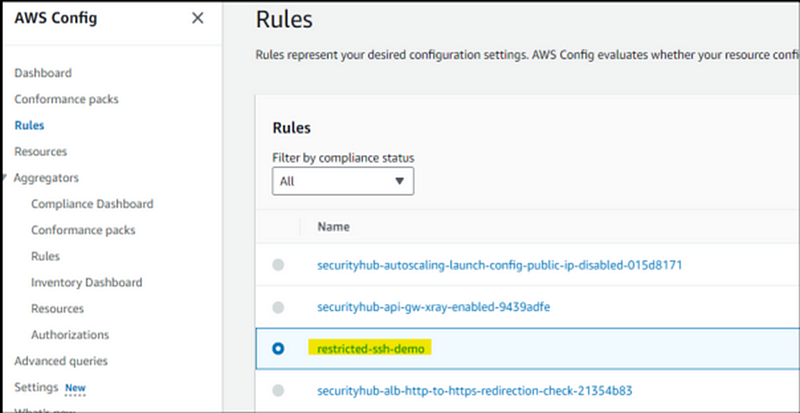The image size is (800, 413).
Task: Open Authorizations under Aggregators
Action: pyautogui.click(x=70, y=335)
